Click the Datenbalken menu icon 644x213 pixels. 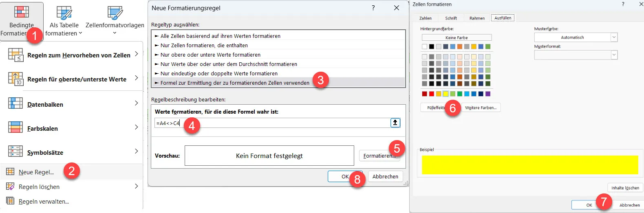point(15,103)
